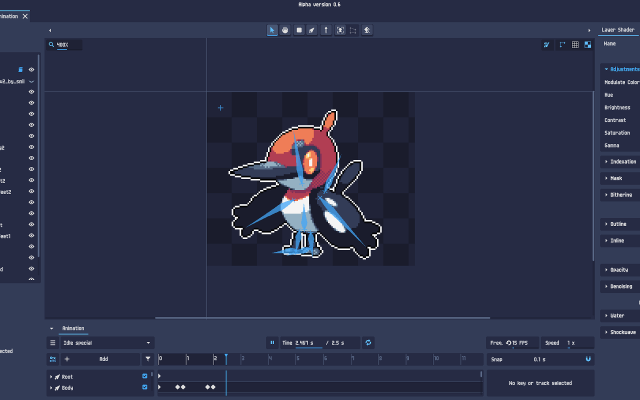Toggle the grid overlay icon
640x400 pixels.
(575, 44)
